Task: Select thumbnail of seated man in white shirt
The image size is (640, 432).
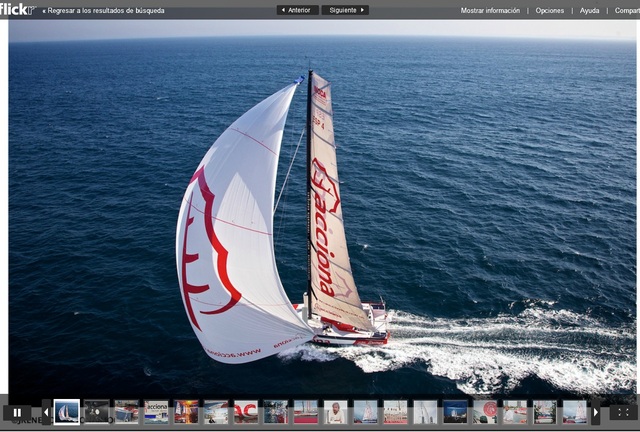Action: 336,412
